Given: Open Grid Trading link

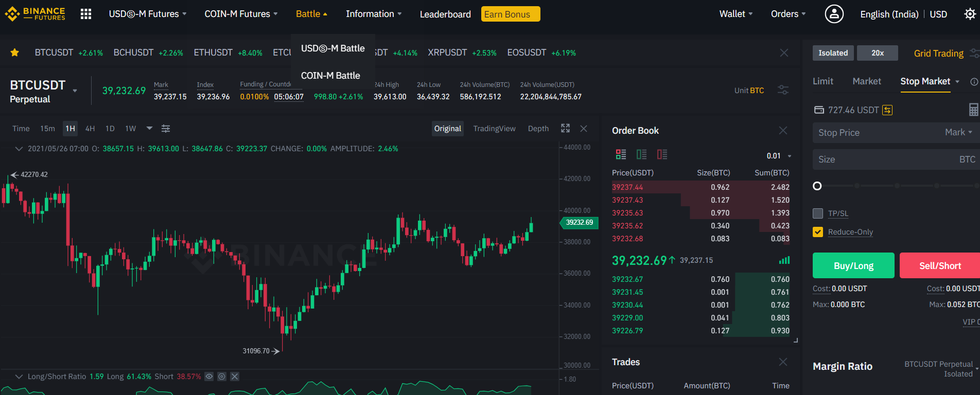Looking at the screenshot, I should click(939, 53).
